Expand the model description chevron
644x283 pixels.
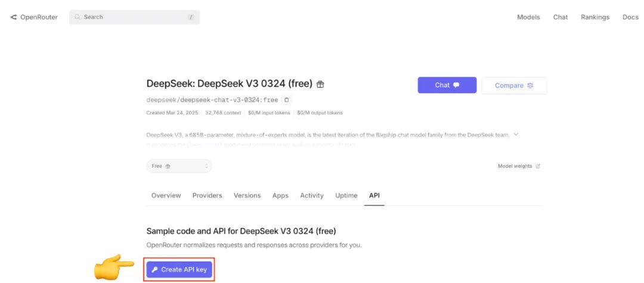click(516, 134)
